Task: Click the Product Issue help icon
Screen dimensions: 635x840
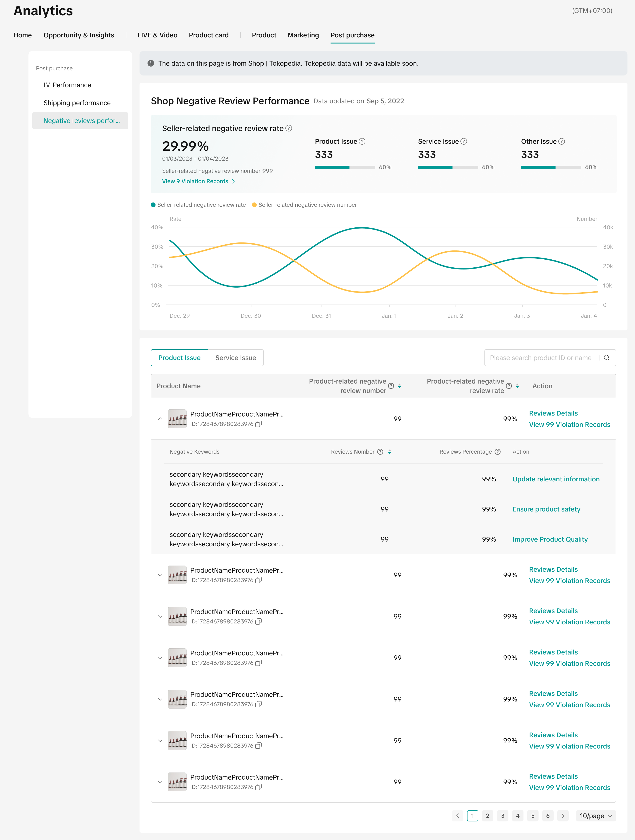Action: click(362, 141)
